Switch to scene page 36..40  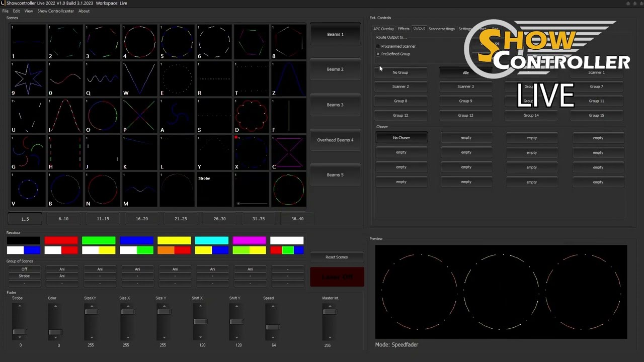297,219
